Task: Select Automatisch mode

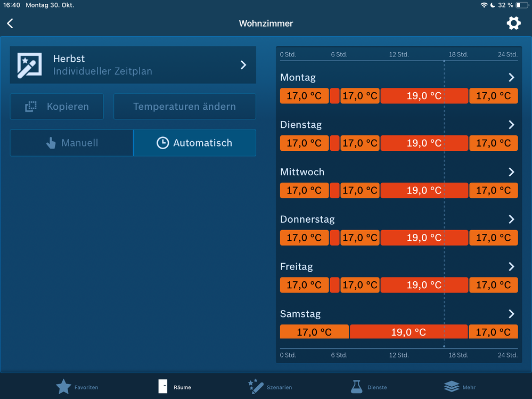Action: 194,143
